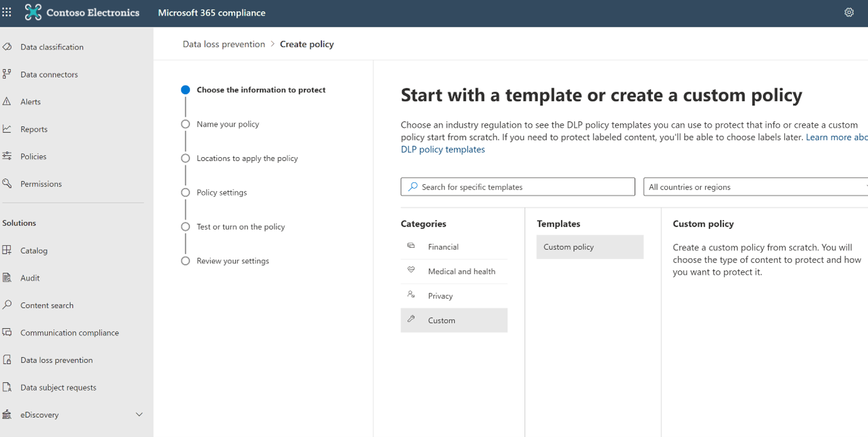Screen dimensions: 868x437
Task: Select 'Test or turn on the policy' step circle
Action: [x=185, y=226]
